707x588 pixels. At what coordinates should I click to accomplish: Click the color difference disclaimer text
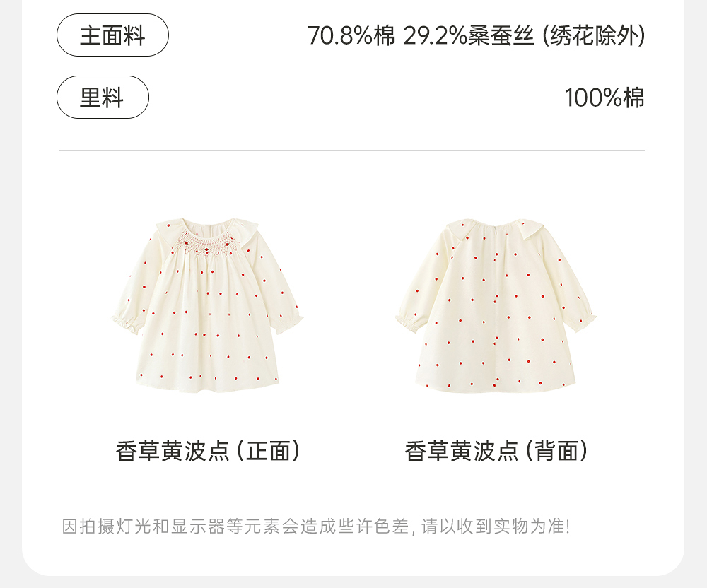coord(316,526)
